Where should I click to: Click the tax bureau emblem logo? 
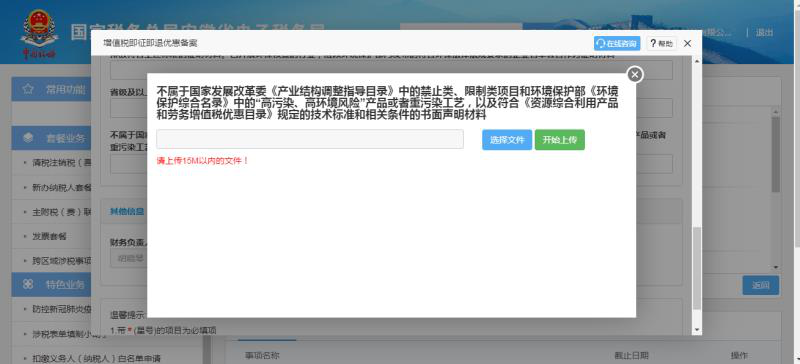[x=39, y=32]
